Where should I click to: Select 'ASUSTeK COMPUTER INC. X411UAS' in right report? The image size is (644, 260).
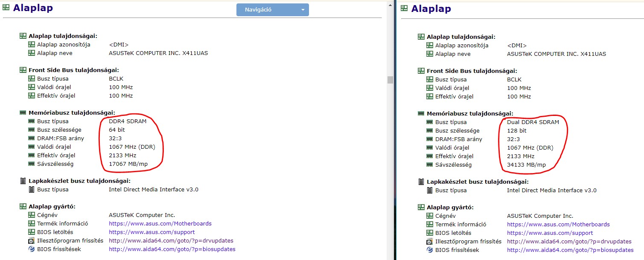557,54
